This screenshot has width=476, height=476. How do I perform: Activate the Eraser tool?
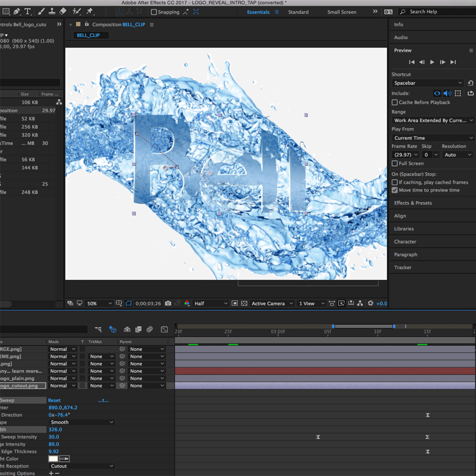pyautogui.click(x=63, y=12)
